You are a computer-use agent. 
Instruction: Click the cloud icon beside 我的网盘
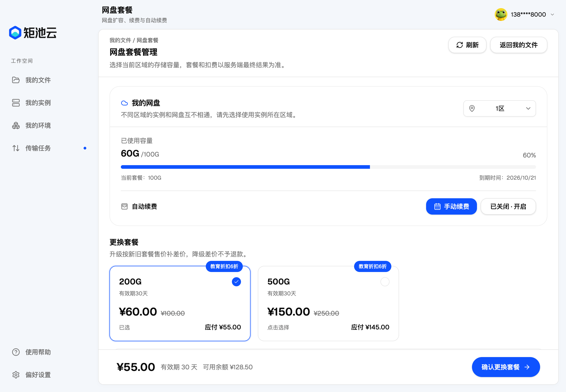click(124, 103)
